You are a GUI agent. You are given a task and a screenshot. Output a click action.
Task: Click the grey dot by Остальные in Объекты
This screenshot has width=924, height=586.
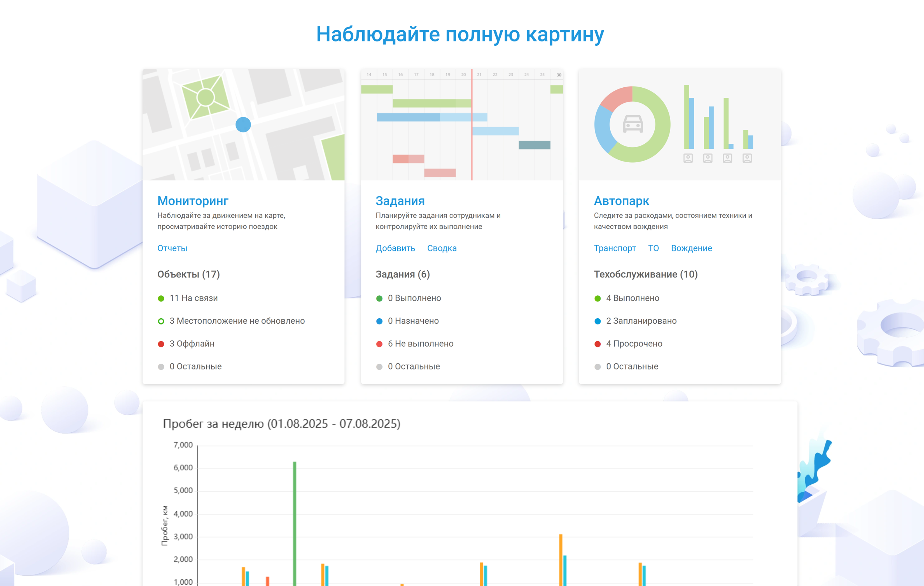coord(161,367)
